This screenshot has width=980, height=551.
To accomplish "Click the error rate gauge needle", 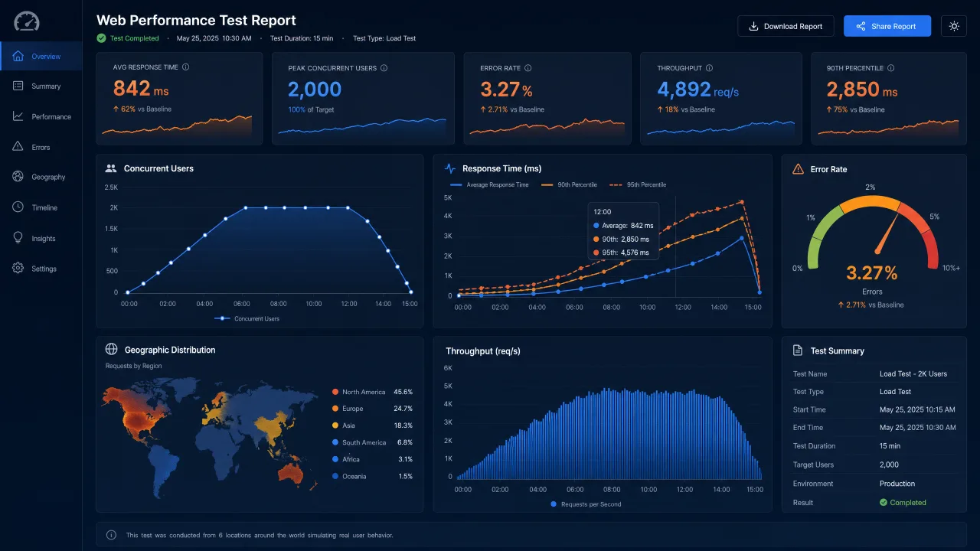I will coord(887,233).
